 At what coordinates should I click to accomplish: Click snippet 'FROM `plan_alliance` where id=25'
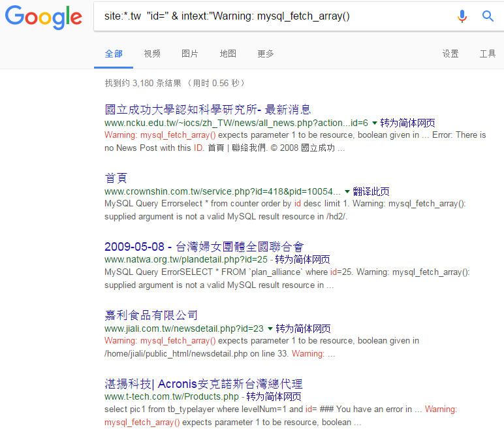pyautogui.click(x=287, y=272)
